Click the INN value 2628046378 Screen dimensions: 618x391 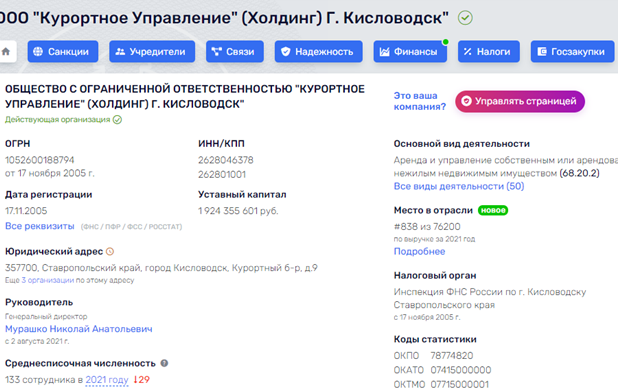coord(226,160)
